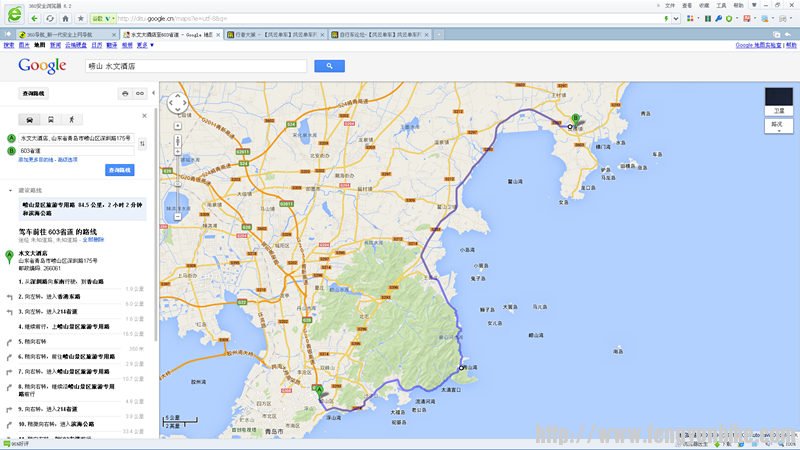The width and height of the screenshot is (800, 450).
Task: Toggle satellite view thumbnail
Action: [778, 101]
